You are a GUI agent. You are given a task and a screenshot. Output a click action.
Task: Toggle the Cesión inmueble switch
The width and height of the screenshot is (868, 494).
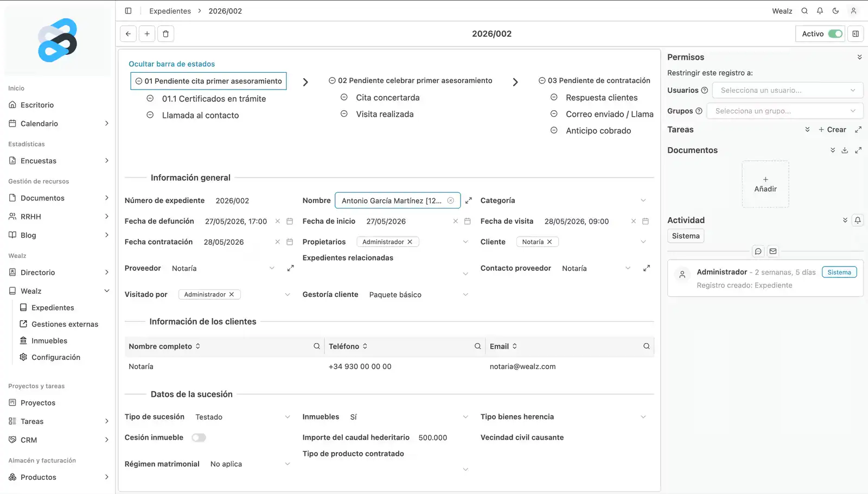coord(199,438)
